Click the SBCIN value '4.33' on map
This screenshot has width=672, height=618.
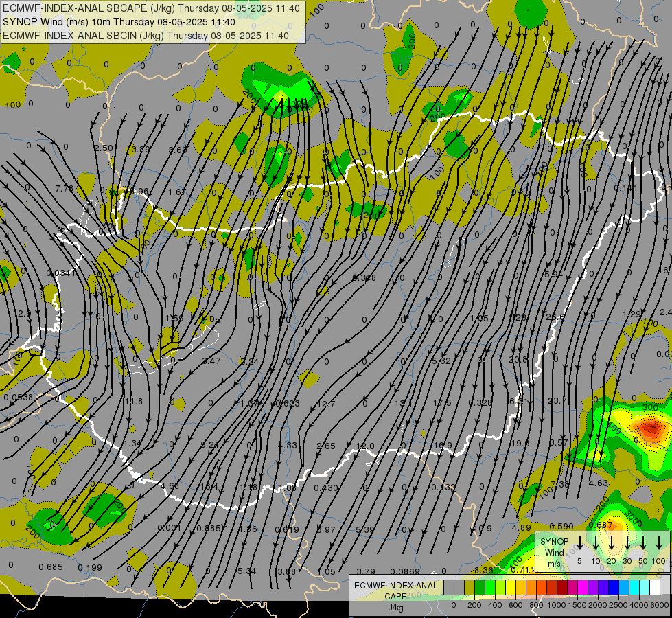[287, 445]
